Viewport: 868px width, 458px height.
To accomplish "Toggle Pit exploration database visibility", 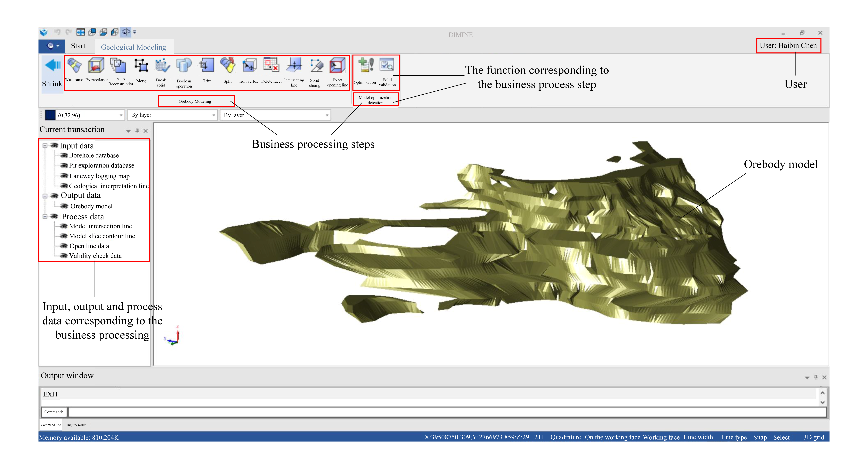I will (64, 165).
